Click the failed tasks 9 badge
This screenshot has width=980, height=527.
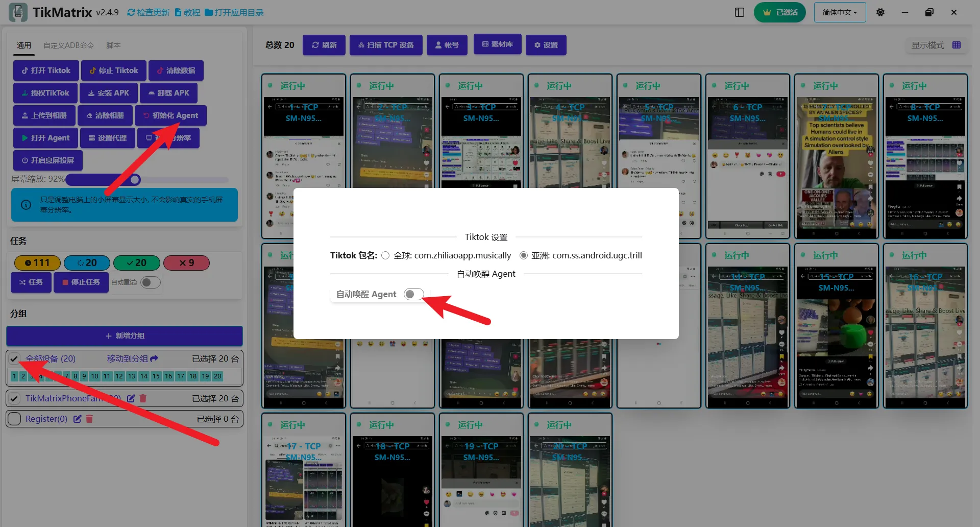[186, 262]
